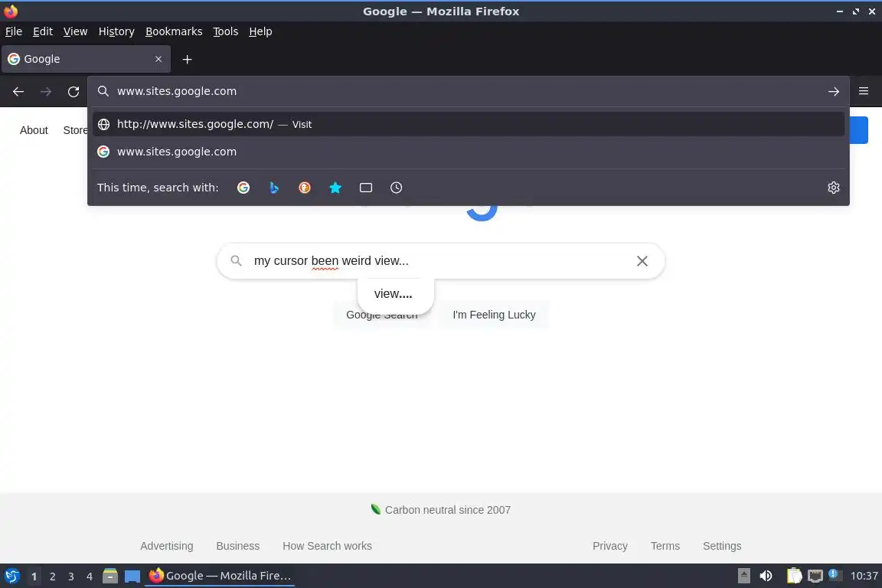Select the www.sites.google.com Google search suggestion

click(x=469, y=152)
